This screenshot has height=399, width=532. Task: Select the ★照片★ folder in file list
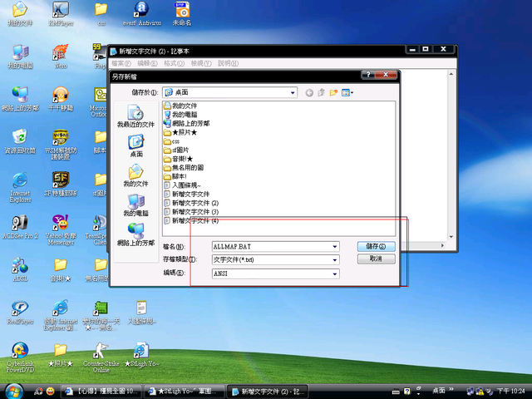point(183,132)
